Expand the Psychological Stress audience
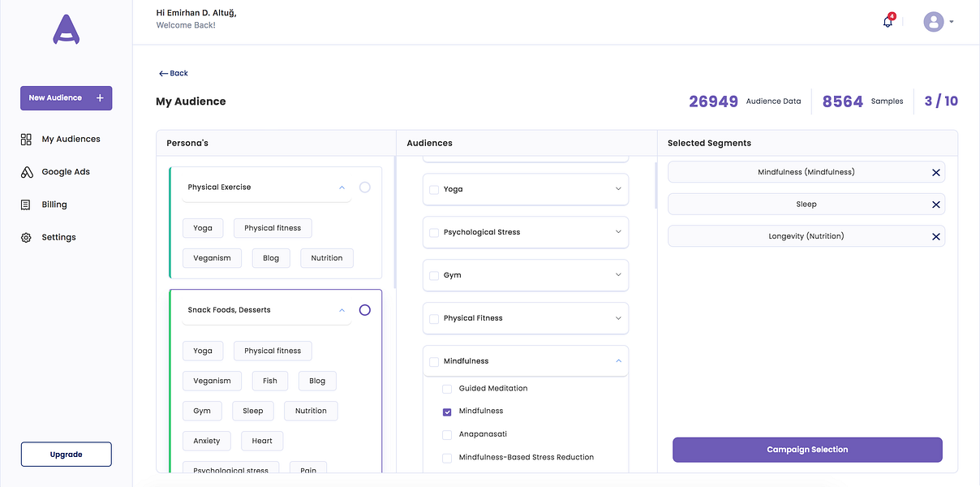 618,232
